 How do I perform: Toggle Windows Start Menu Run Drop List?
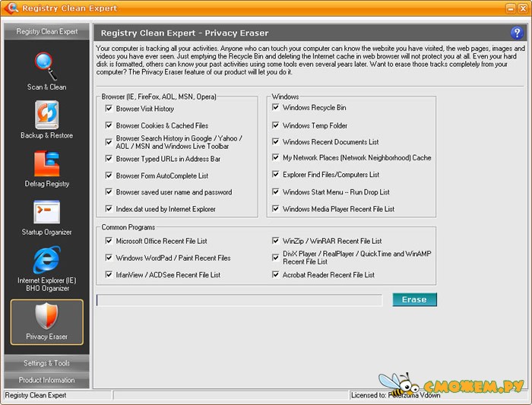[x=275, y=192]
